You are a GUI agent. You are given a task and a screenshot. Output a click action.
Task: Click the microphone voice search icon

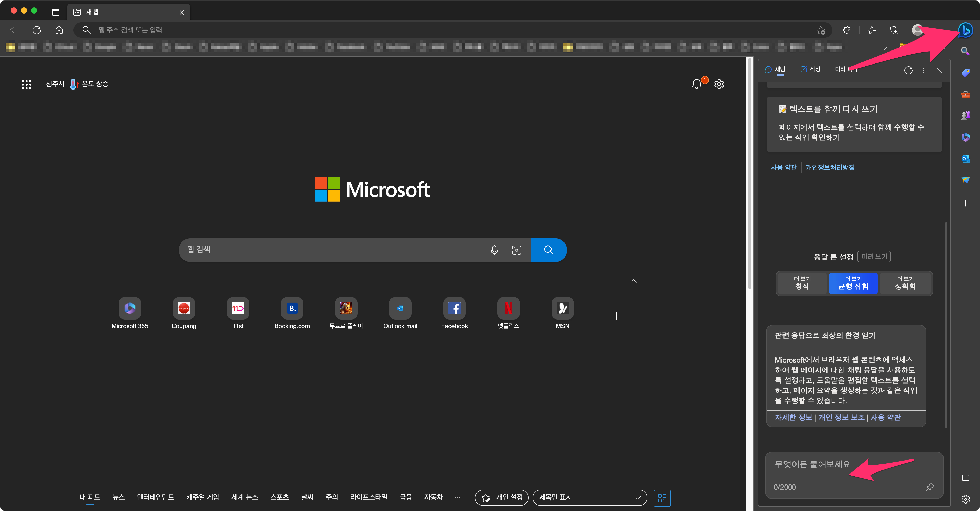pos(494,250)
